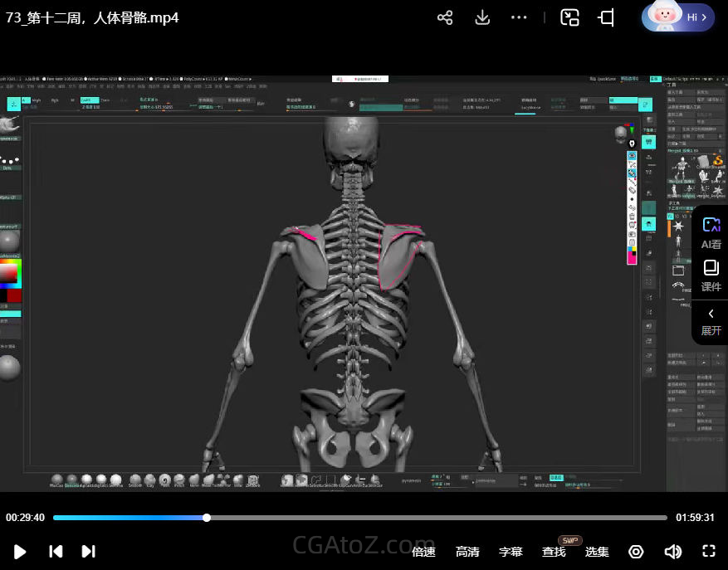Open the 高清 quality selector

[467, 552]
